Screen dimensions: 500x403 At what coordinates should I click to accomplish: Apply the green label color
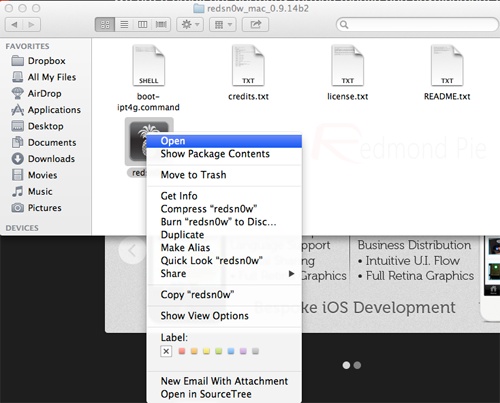pyautogui.click(x=219, y=351)
